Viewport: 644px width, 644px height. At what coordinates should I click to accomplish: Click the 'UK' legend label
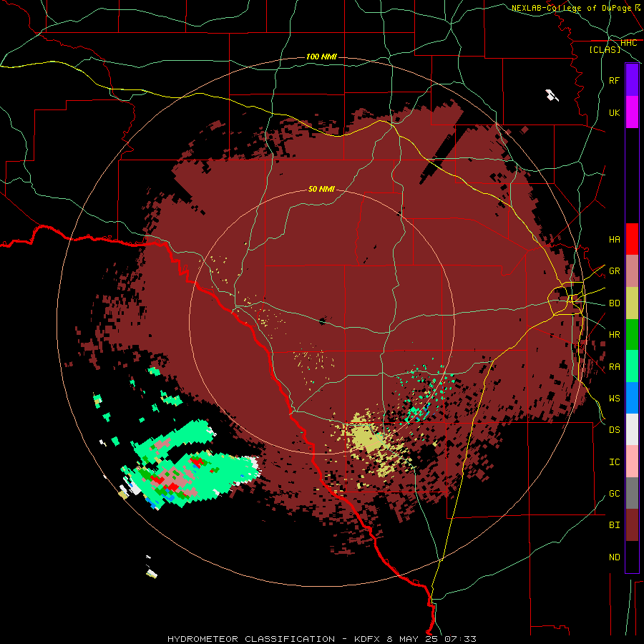pos(615,112)
